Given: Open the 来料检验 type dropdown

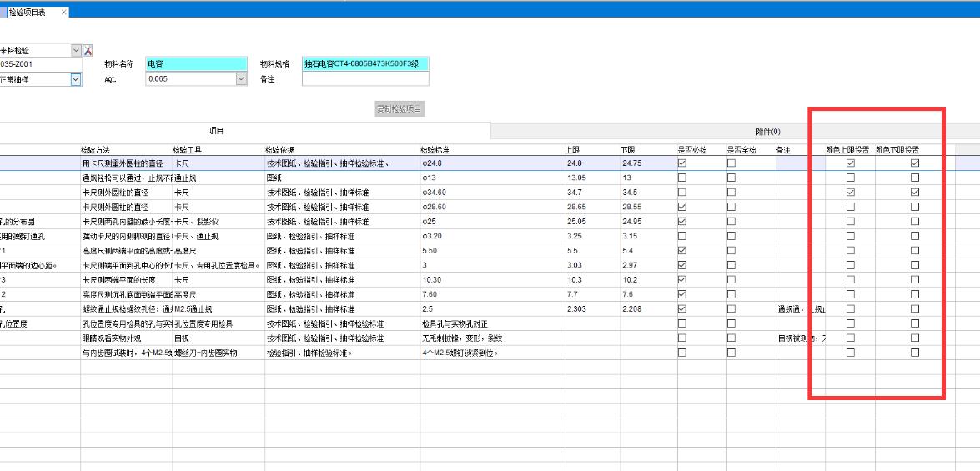Looking at the screenshot, I should coord(77,51).
